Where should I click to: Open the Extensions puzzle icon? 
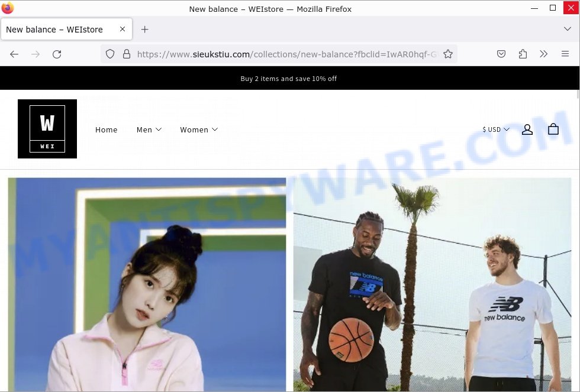pos(523,54)
